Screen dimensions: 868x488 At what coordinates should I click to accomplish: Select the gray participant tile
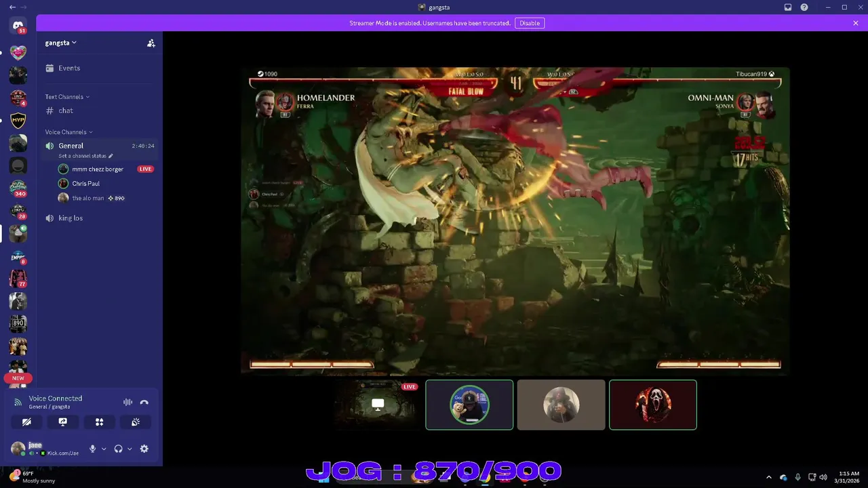pos(561,405)
